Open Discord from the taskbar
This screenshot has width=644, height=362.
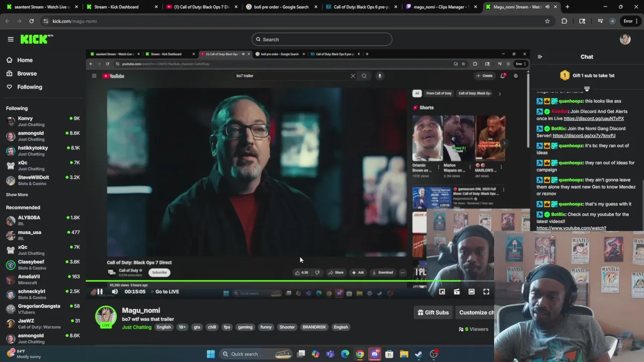tap(374, 354)
